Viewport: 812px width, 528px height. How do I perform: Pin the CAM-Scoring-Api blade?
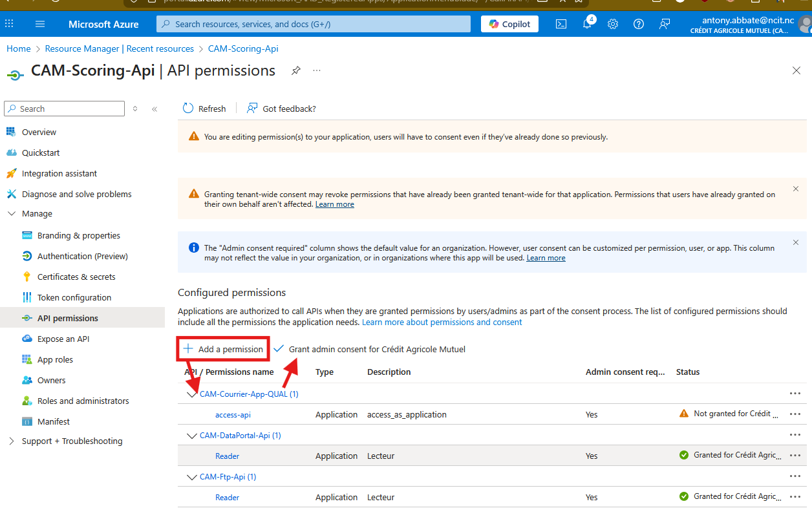click(296, 70)
